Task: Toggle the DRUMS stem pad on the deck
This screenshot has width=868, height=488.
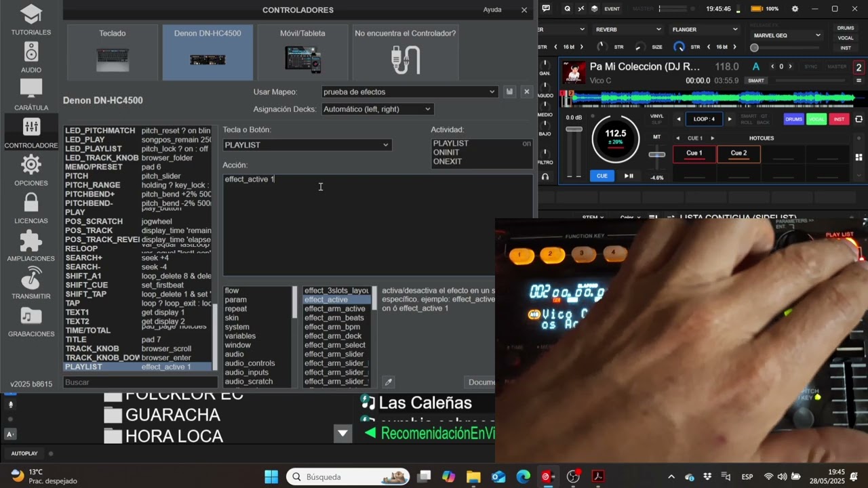Action: [793, 119]
